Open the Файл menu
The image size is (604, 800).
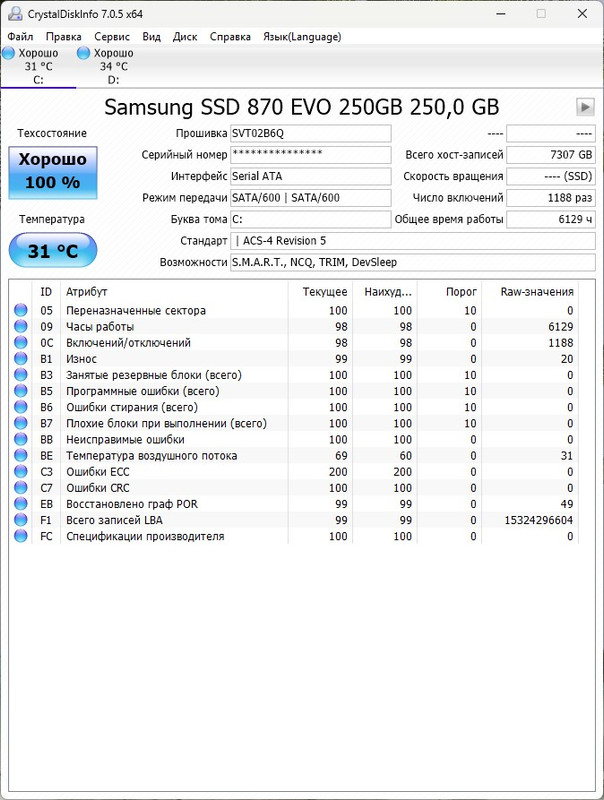pyautogui.click(x=20, y=37)
